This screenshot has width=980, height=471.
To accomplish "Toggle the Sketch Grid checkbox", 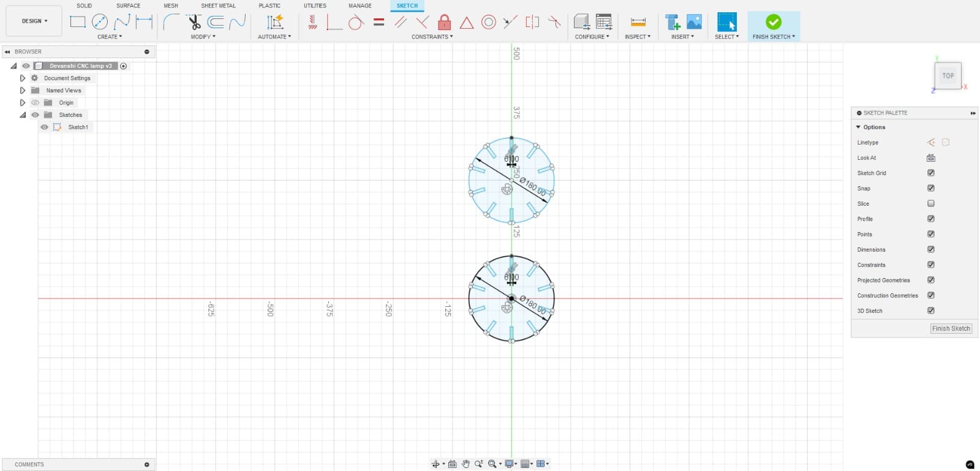I will coord(931,173).
